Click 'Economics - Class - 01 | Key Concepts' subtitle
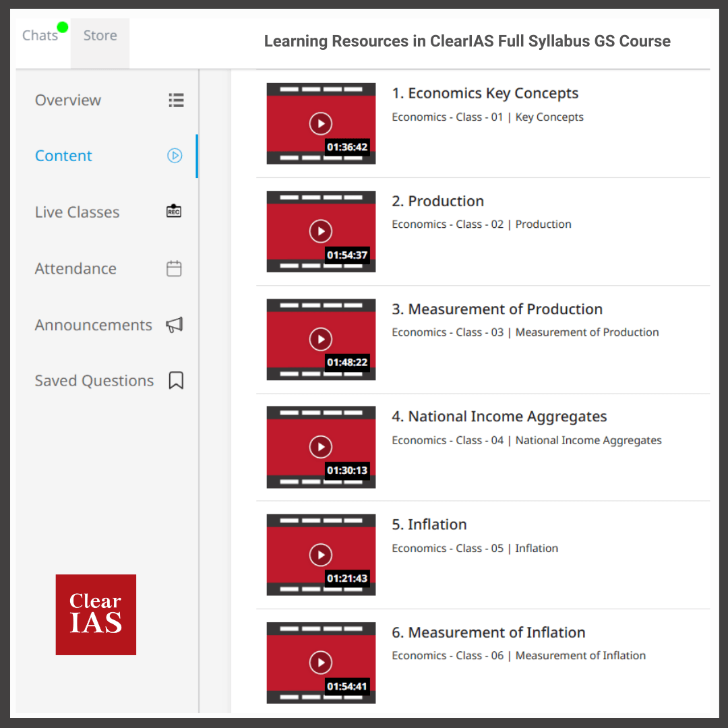The height and width of the screenshot is (728, 728). click(487, 117)
